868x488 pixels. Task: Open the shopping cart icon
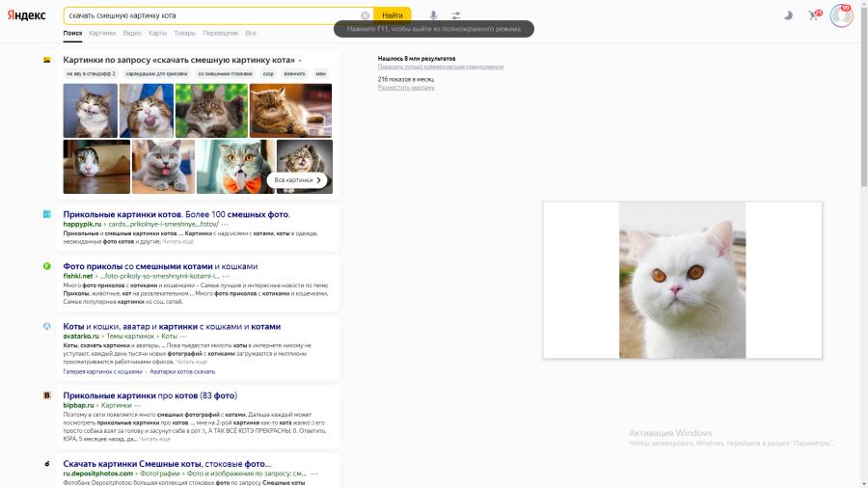(814, 14)
